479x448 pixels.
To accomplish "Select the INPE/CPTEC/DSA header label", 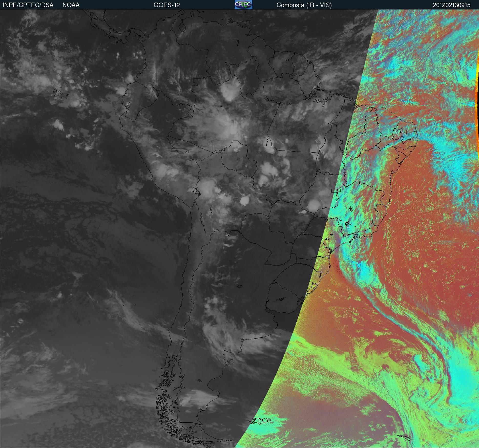I will point(28,5).
